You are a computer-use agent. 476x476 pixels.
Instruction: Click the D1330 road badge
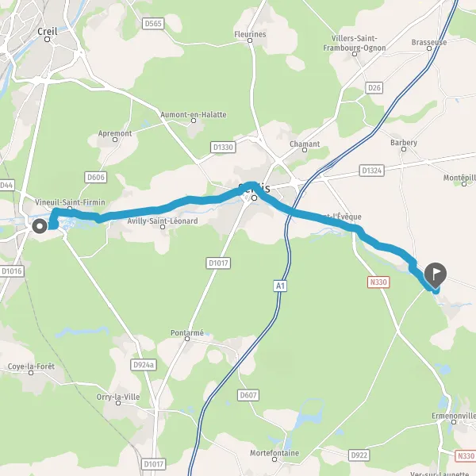[223, 148]
